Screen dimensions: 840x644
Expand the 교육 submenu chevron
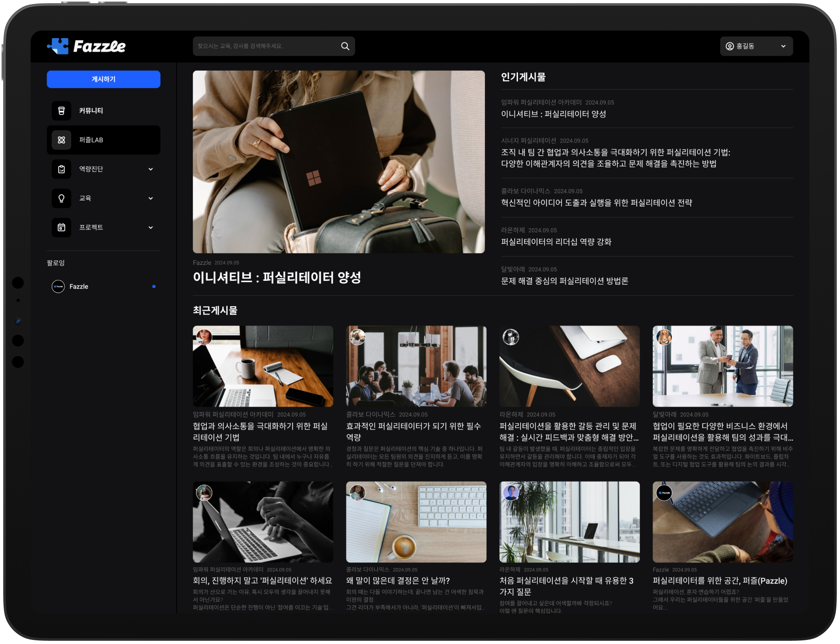151,198
